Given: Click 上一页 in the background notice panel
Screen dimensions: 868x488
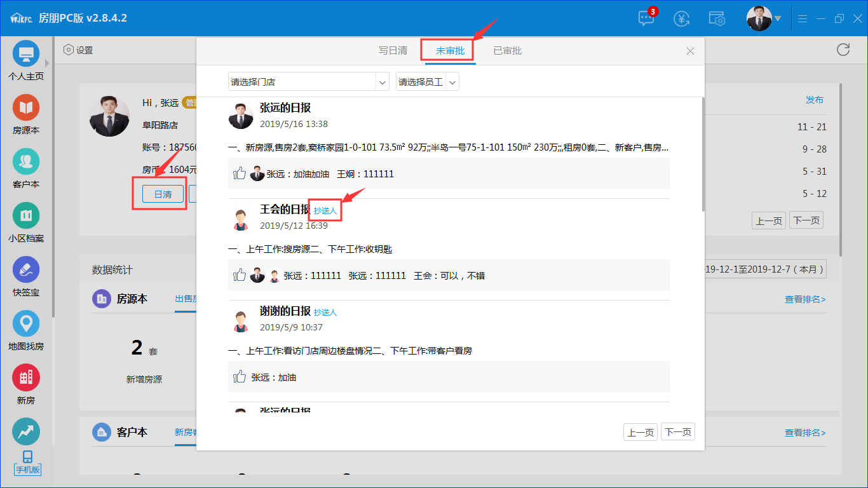Looking at the screenshot, I should pos(769,220).
